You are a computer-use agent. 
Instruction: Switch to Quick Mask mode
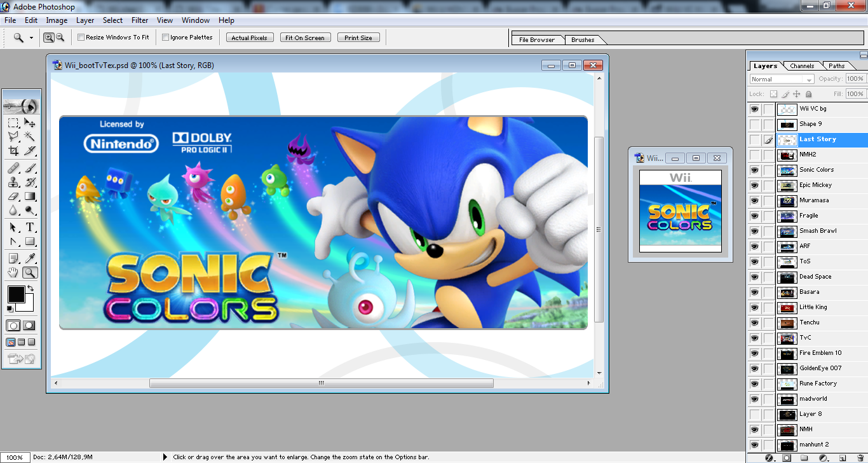click(x=29, y=326)
